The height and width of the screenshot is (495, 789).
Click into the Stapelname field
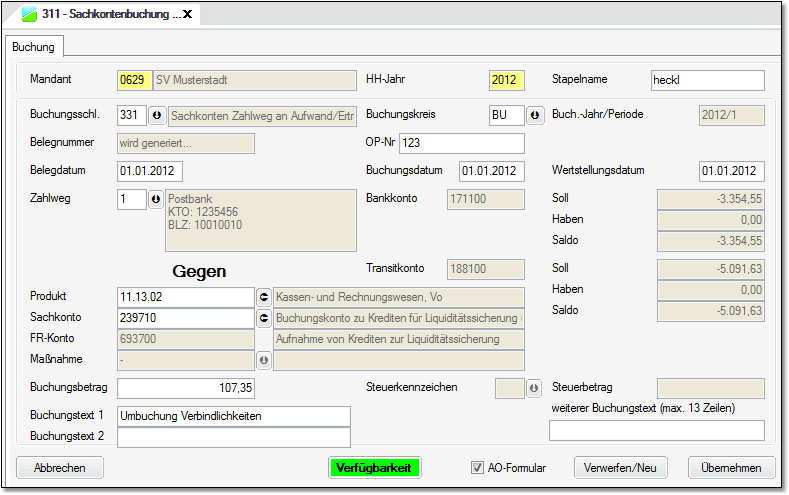(x=706, y=80)
